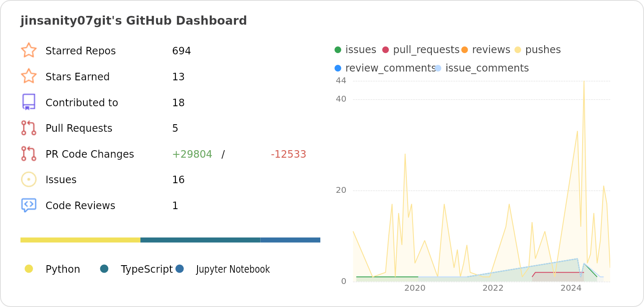Click the 2022 x-axis label
The image size is (644, 307).
[x=493, y=288]
